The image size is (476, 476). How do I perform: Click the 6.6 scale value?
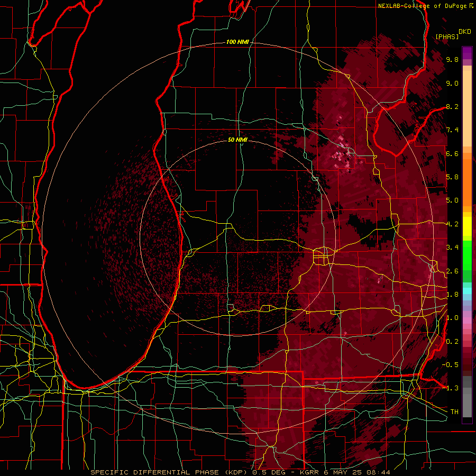(x=452, y=153)
